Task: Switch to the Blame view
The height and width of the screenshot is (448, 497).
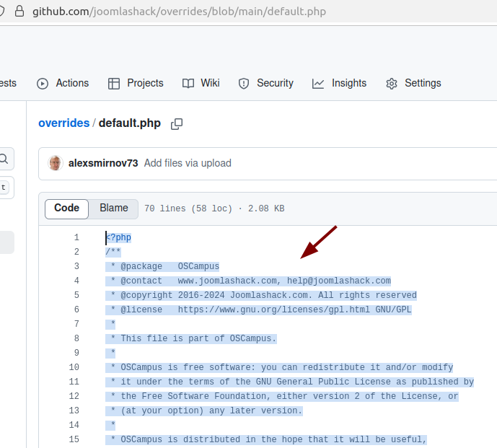Action: pos(114,208)
